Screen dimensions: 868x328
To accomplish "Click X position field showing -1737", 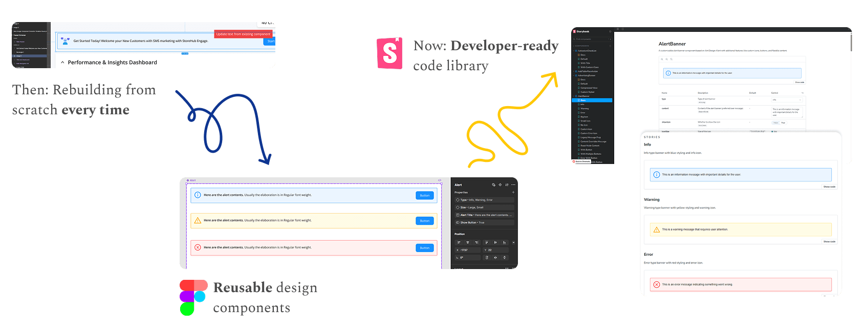I will coord(468,250).
